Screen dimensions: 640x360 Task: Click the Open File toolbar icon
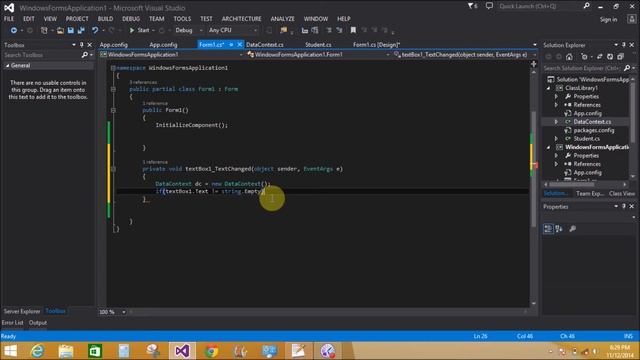pos(60,30)
